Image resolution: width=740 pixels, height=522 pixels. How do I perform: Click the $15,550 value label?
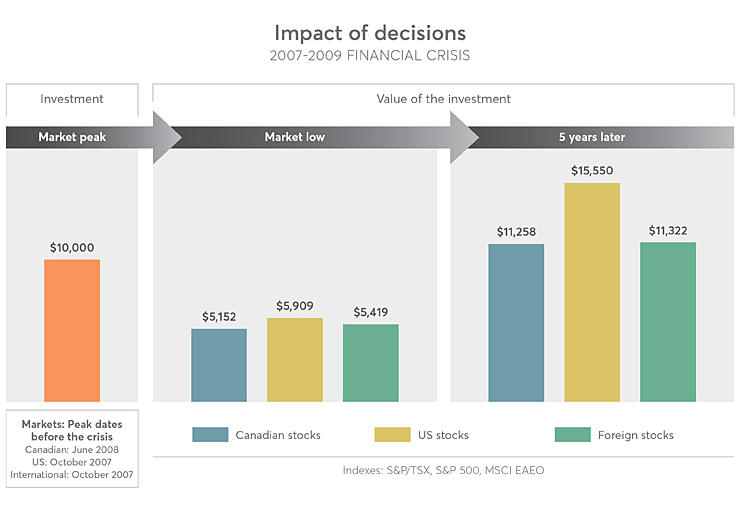pyautogui.click(x=592, y=171)
